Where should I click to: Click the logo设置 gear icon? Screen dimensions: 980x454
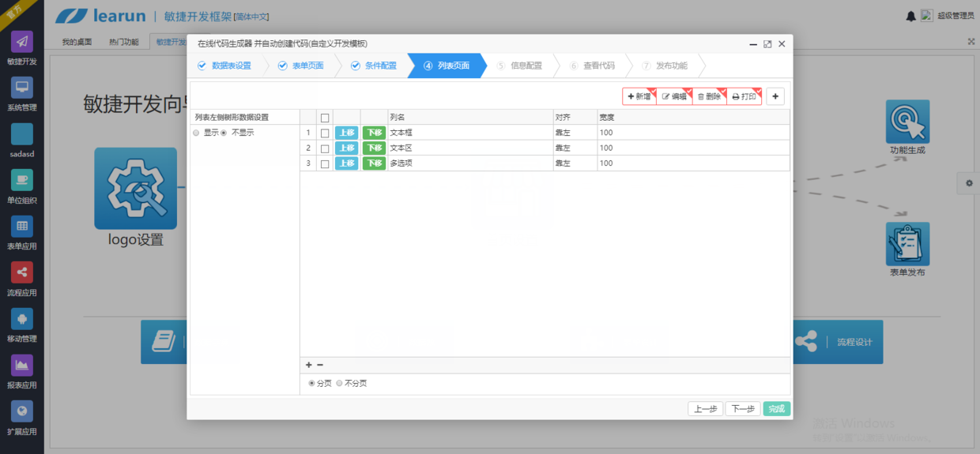136,188
